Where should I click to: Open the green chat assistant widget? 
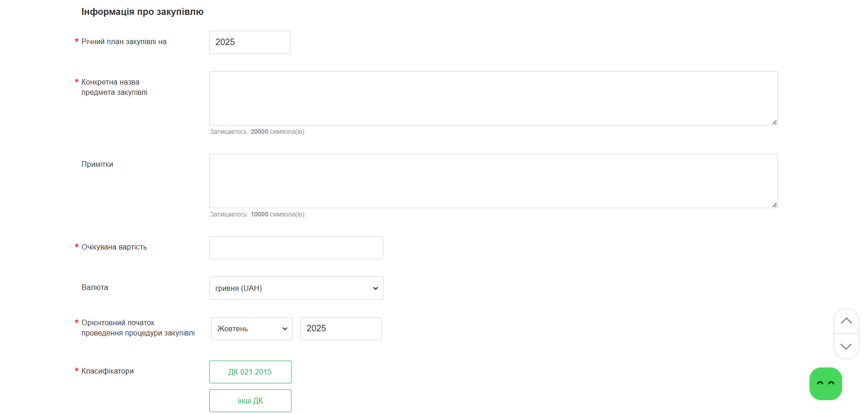(x=825, y=384)
